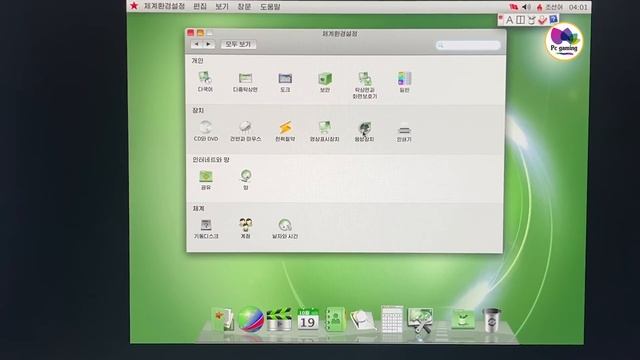Open the first dock icon with orange star

[223, 320]
